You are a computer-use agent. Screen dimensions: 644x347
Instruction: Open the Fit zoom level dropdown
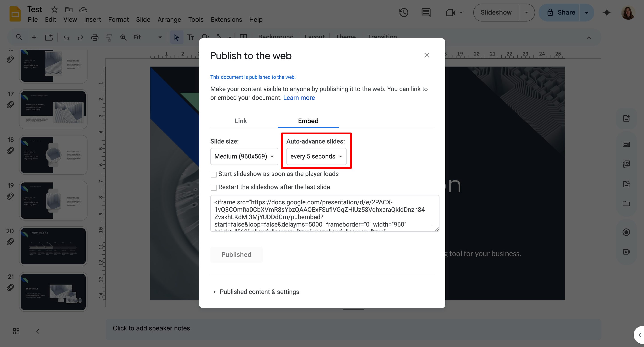147,37
